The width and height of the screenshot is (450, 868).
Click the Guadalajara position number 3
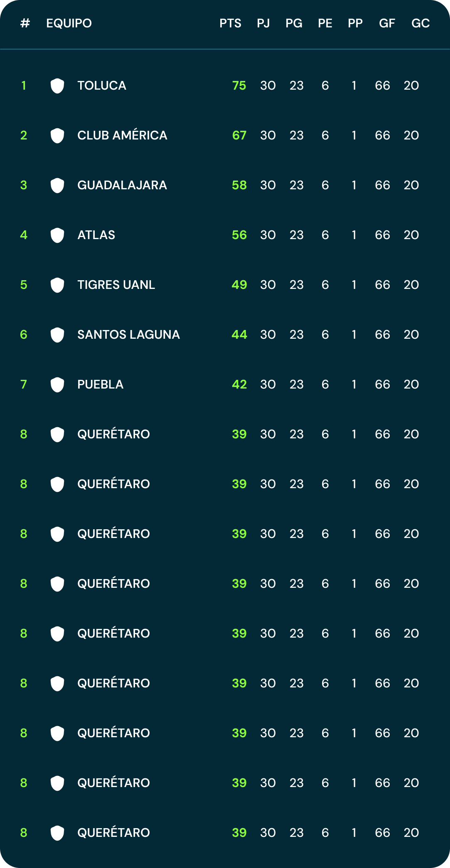(x=24, y=185)
